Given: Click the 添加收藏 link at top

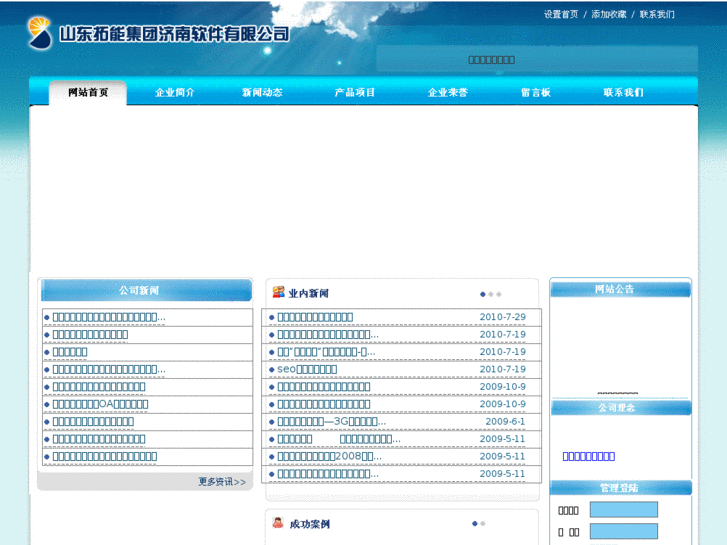Looking at the screenshot, I should pos(609,14).
